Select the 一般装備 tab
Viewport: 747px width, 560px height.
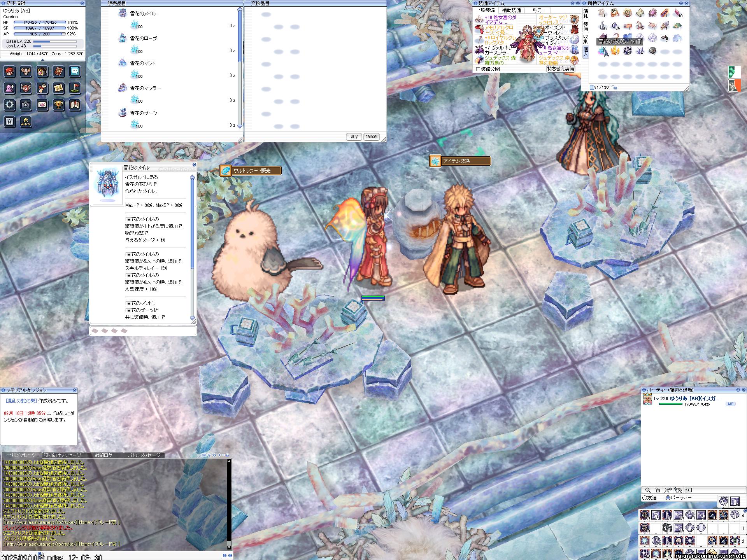(486, 10)
